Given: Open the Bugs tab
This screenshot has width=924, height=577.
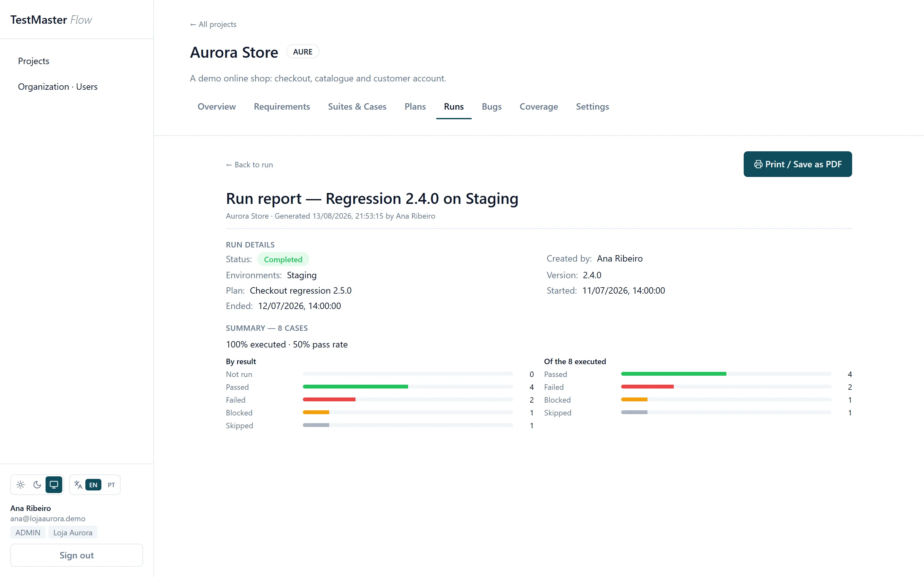Looking at the screenshot, I should click(x=492, y=106).
